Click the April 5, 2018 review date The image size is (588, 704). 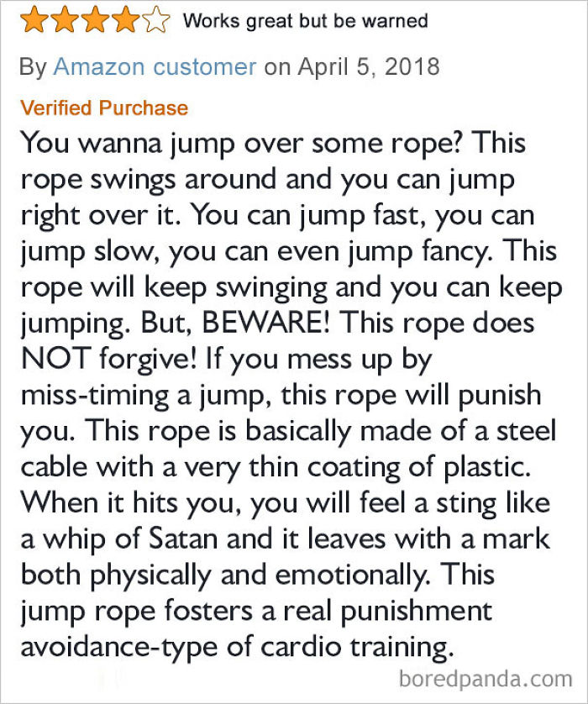(x=380, y=67)
